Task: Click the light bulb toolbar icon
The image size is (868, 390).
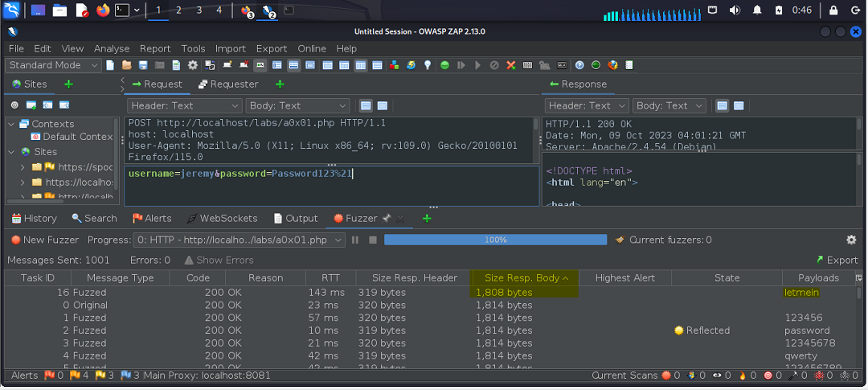Action: (428, 65)
